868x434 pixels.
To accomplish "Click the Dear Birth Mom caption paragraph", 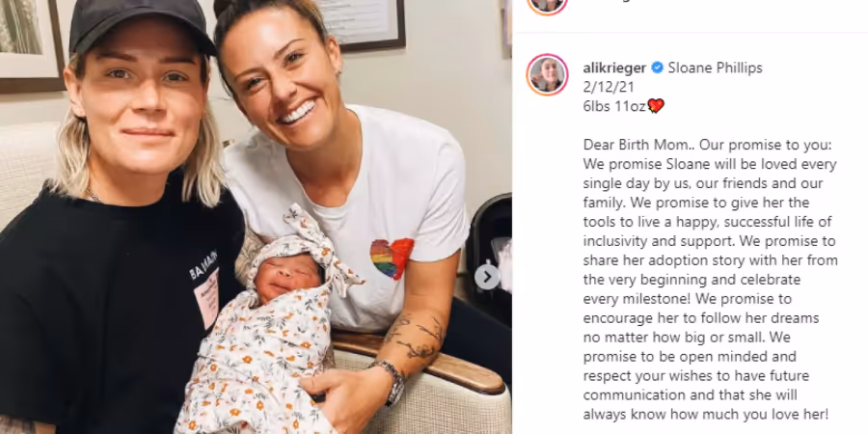I will pos(710,279).
